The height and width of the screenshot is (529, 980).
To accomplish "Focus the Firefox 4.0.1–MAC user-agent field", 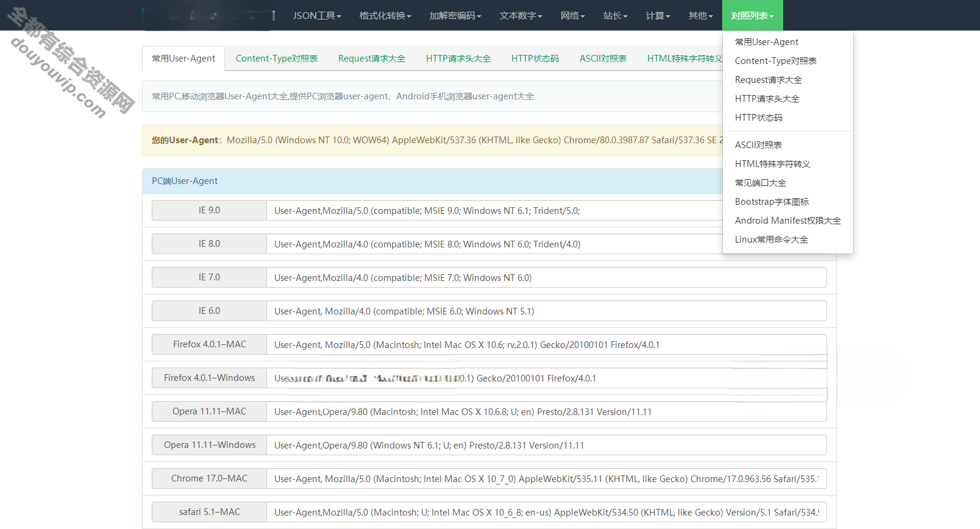I will (x=547, y=344).
